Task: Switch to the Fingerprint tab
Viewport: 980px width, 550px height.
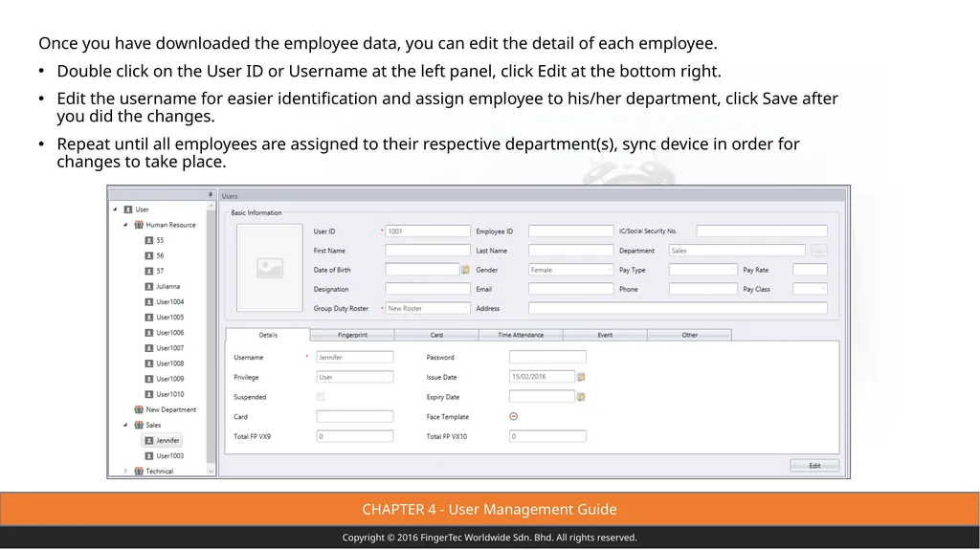Action: 352,335
